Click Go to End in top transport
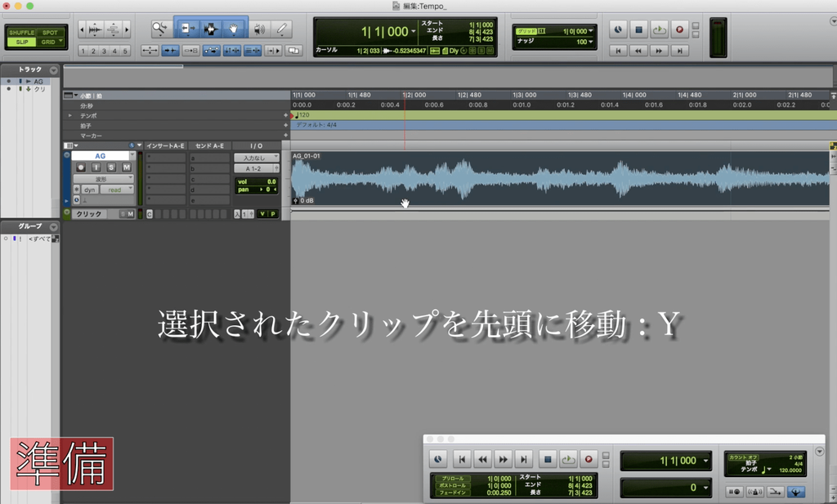The image size is (837, 504). (679, 51)
